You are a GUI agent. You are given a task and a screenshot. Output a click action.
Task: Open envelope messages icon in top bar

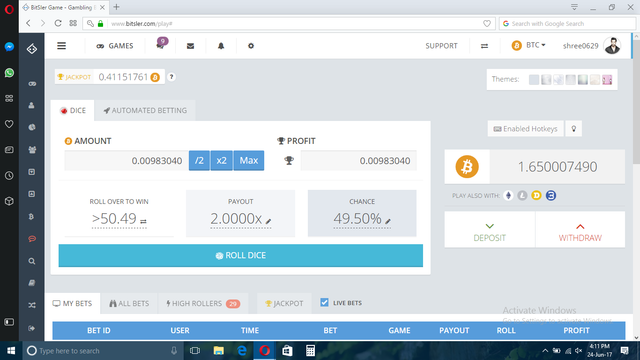pyautogui.click(x=190, y=46)
